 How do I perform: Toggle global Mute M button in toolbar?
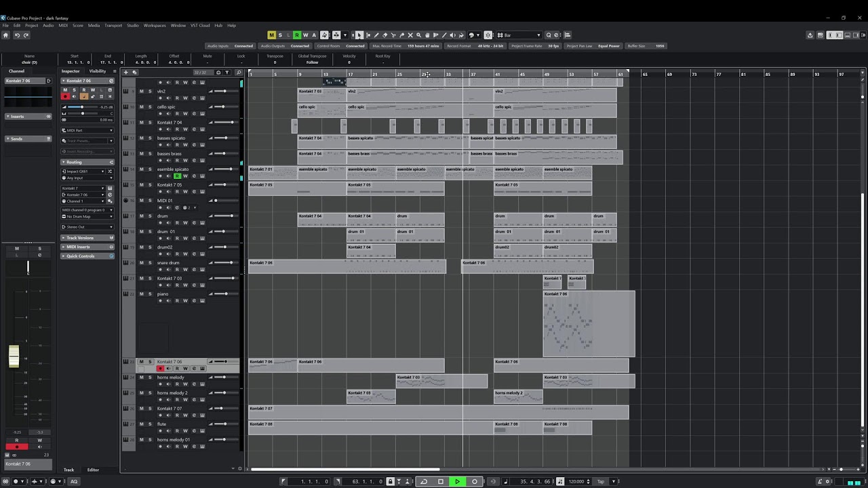(x=272, y=35)
